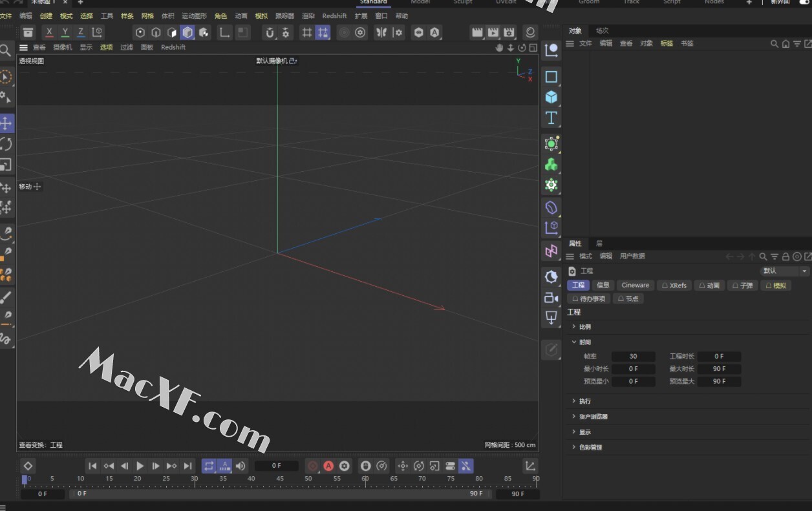812x511 pixels.
Task: Pick the paint brush tool on left
Action: [6, 298]
